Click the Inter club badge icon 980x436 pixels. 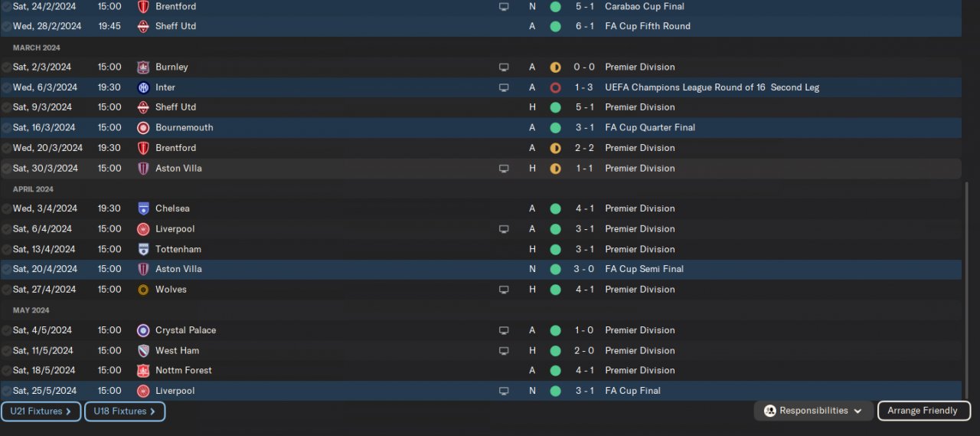[x=143, y=87]
